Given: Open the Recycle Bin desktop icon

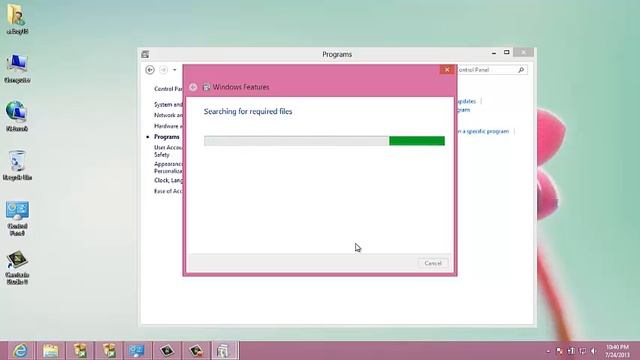Looking at the screenshot, I should [x=17, y=165].
